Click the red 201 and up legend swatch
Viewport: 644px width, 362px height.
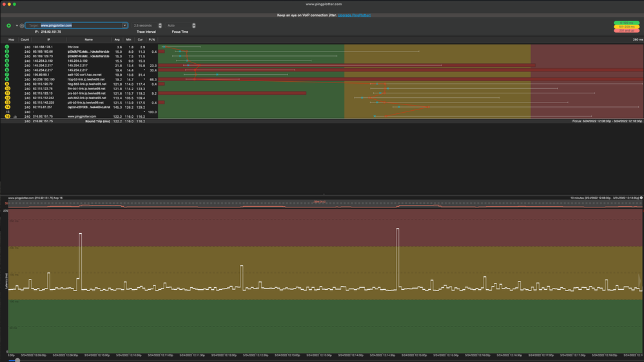626,30
